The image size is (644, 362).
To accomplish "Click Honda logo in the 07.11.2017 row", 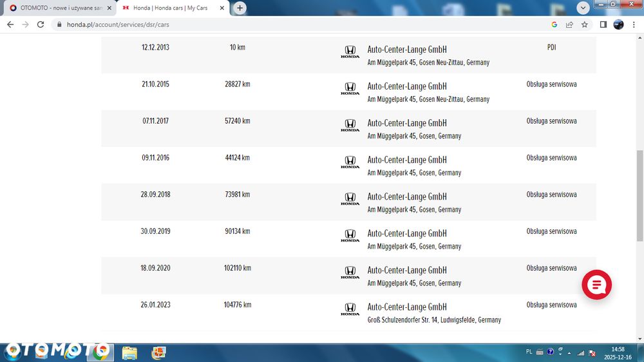I will [350, 126].
